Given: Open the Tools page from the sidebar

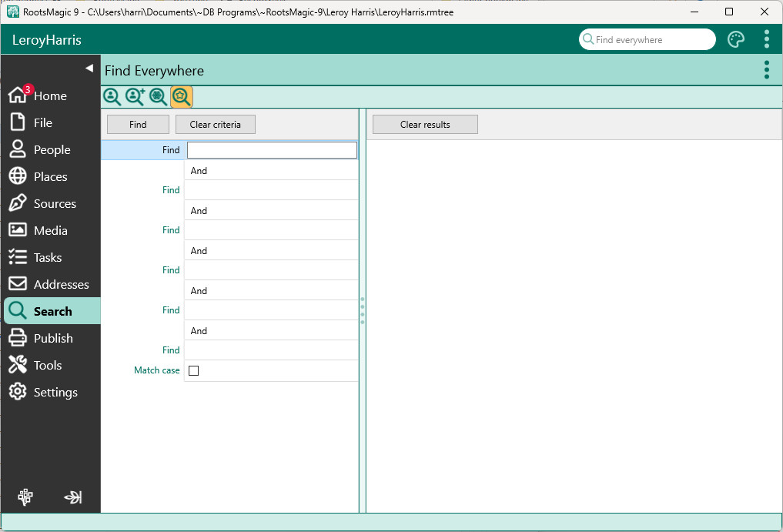Looking at the screenshot, I should click(x=48, y=365).
